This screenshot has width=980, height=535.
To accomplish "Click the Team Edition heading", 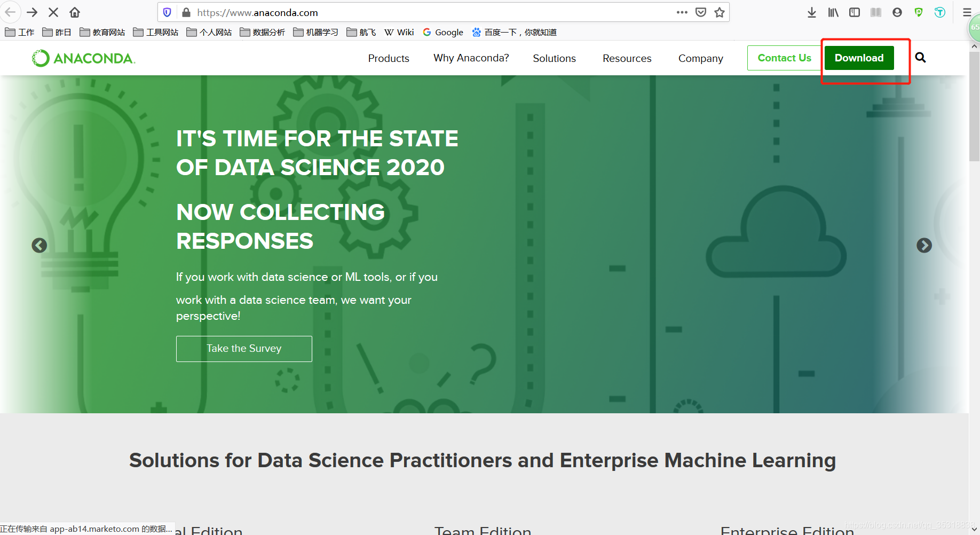I will 483,530.
